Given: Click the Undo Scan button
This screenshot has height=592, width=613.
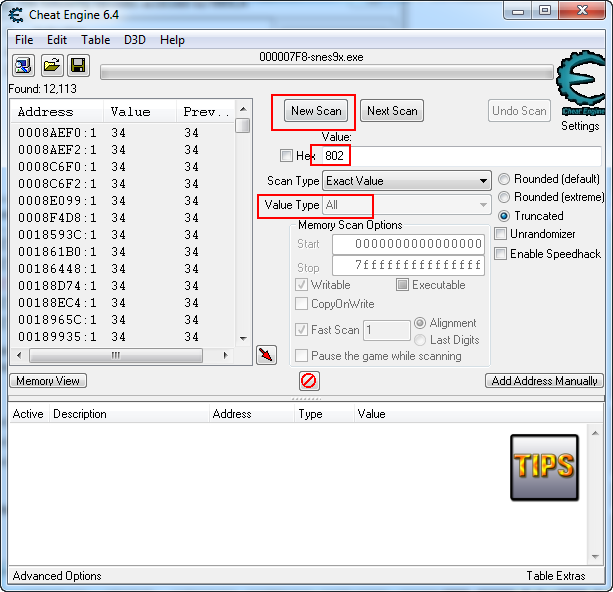Looking at the screenshot, I should (x=519, y=111).
